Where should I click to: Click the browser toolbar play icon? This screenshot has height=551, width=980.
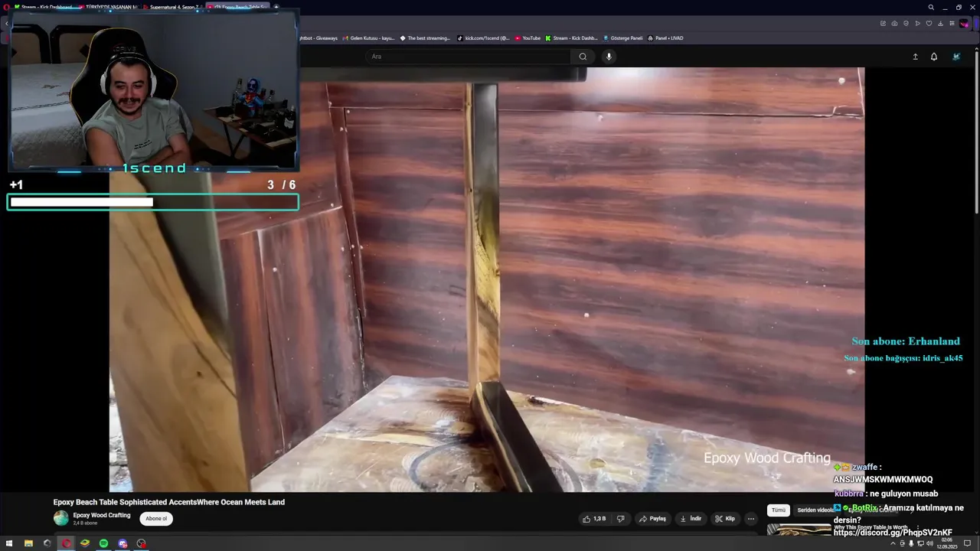pos(917,24)
